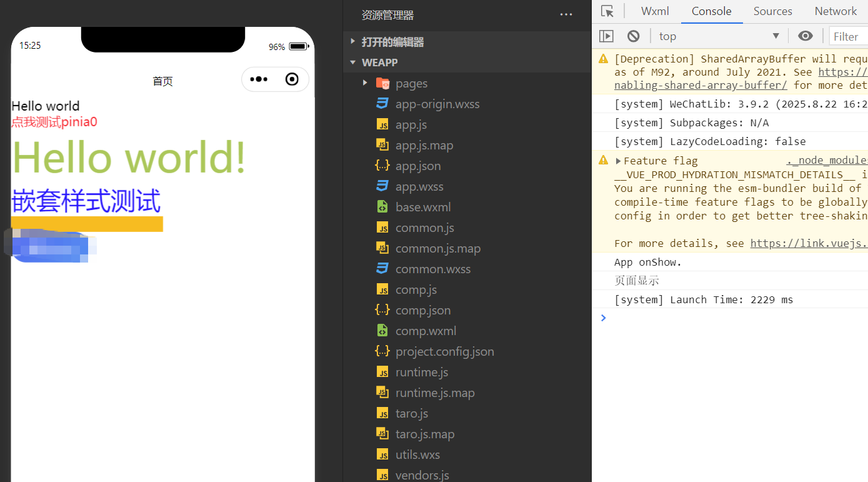
Task: Tap the green Hello world! heading
Action: 129,157
